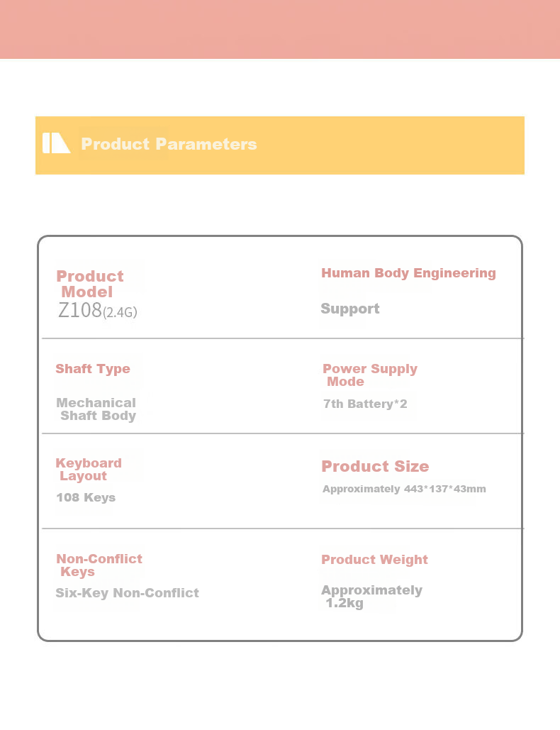560x730 pixels.
Task: Select the 108 Keys value
Action: [x=86, y=497]
